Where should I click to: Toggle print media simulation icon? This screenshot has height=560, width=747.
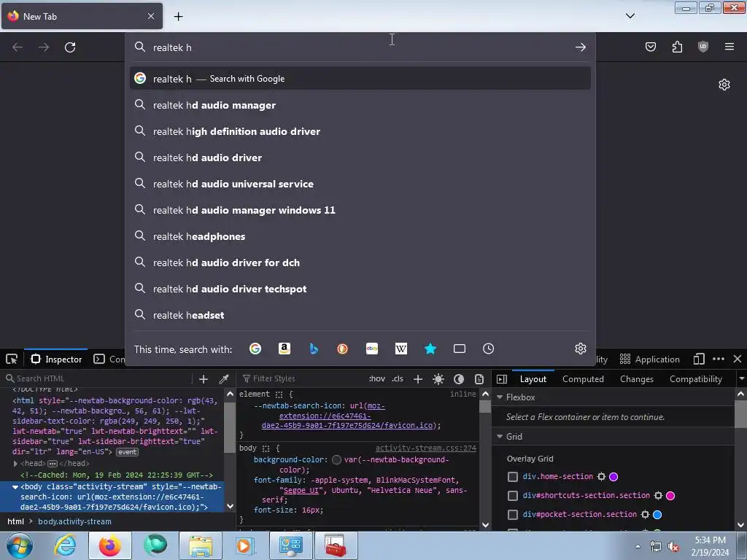(479, 379)
